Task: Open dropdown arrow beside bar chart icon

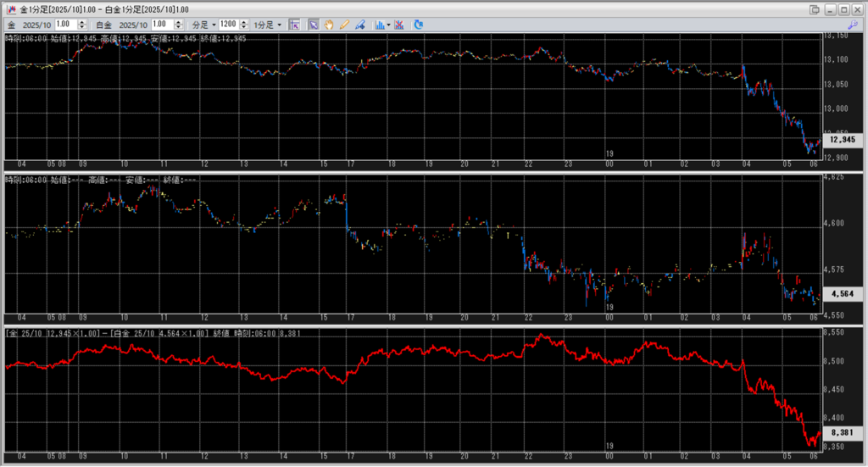Action: click(x=388, y=25)
